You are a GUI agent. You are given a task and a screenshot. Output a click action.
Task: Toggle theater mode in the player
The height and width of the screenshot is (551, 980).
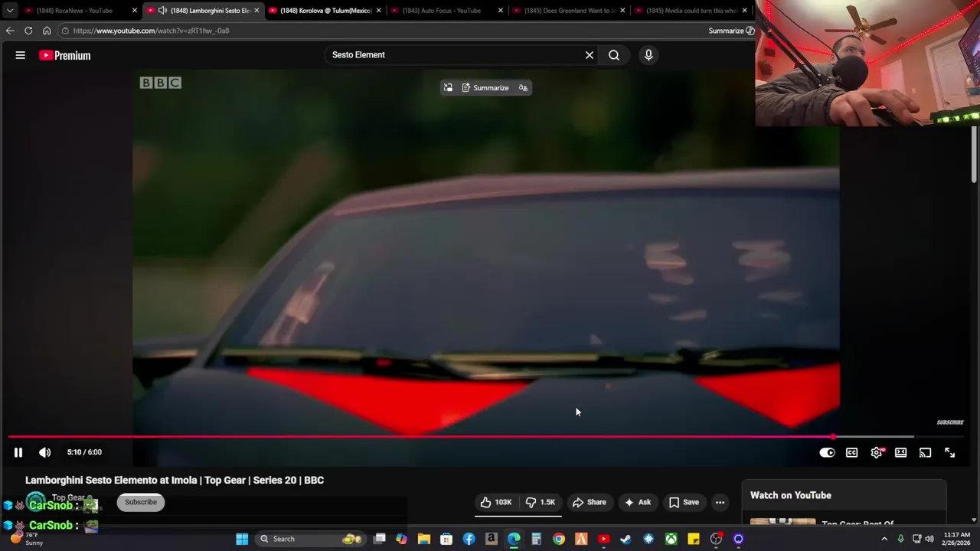click(900, 452)
